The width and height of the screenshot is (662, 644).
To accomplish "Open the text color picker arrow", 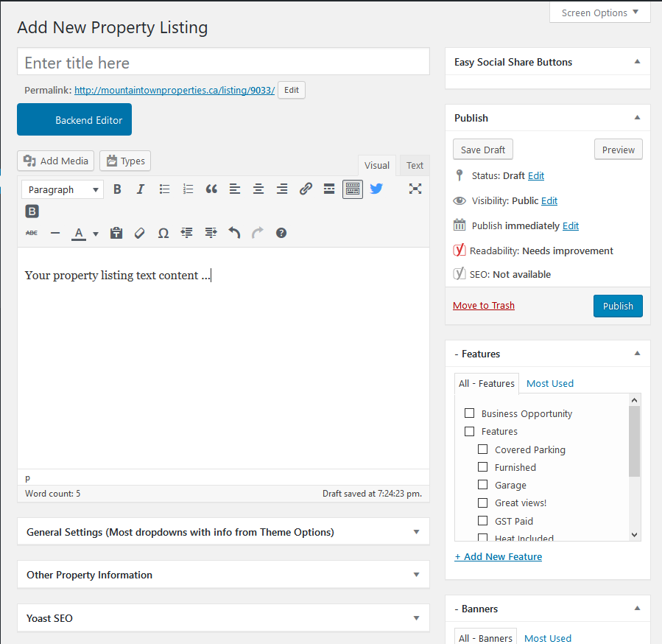I will pyautogui.click(x=96, y=234).
